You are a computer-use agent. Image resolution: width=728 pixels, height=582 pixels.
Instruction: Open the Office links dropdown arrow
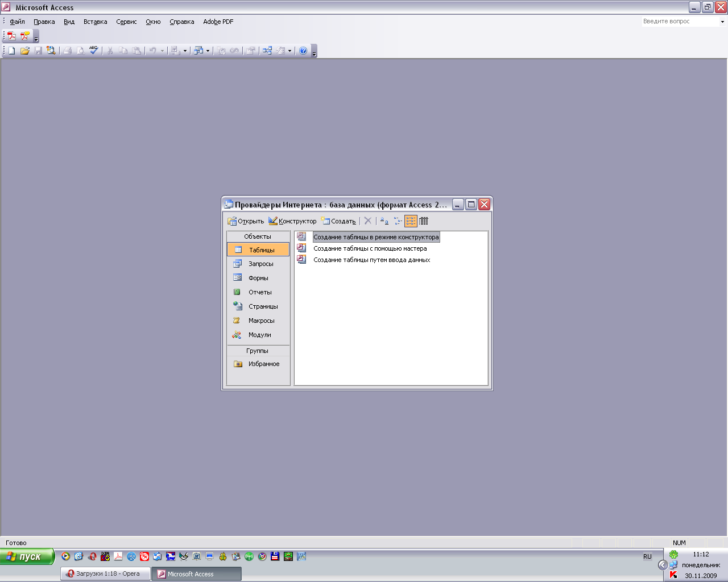[x=185, y=51]
